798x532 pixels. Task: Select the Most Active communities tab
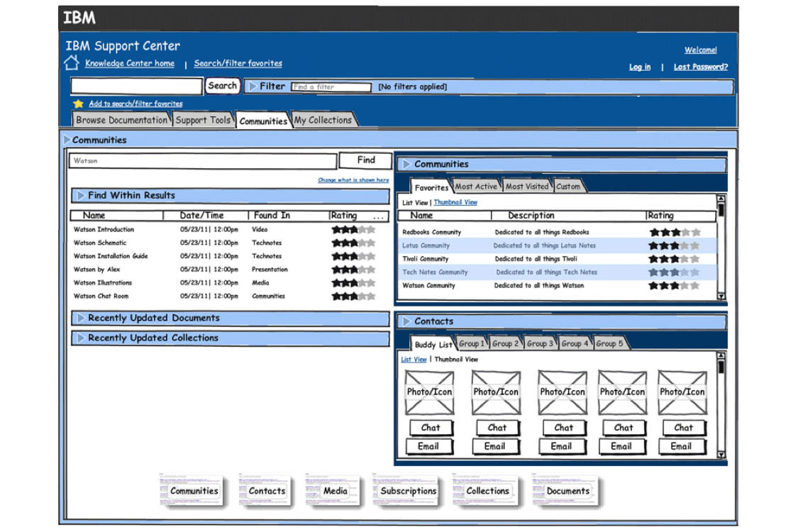(x=476, y=187)
